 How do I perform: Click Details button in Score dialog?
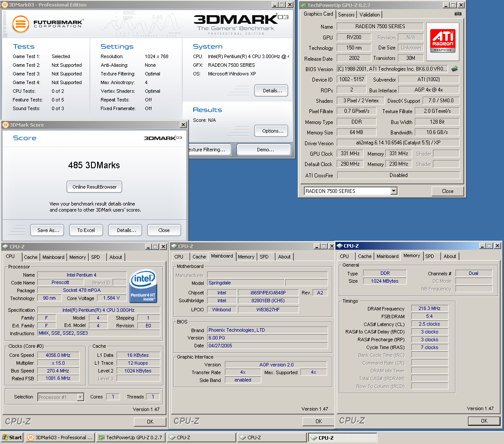click(125, 230)
